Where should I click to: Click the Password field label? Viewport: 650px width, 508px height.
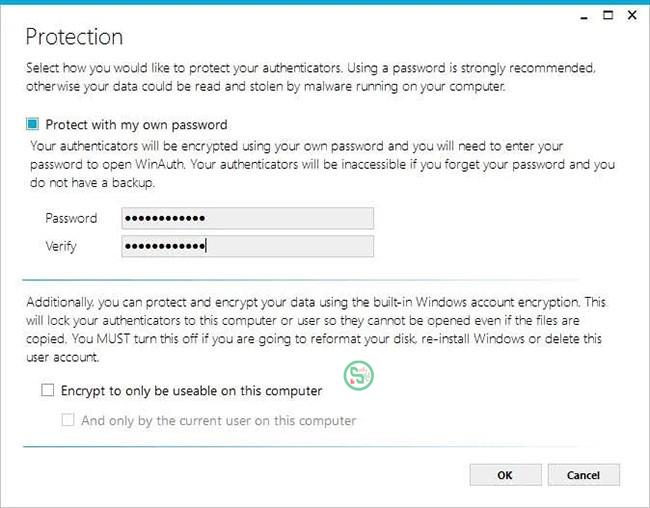click(71, 218)
